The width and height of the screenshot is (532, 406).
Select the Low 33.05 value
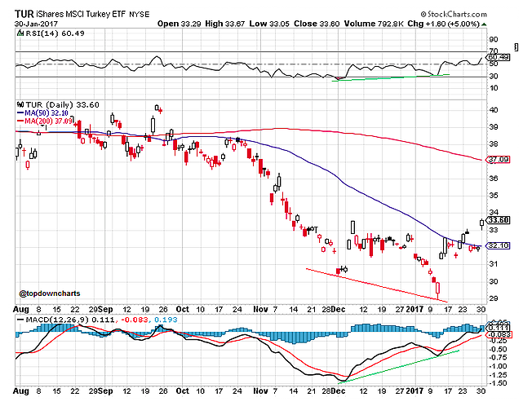[270, 24]
